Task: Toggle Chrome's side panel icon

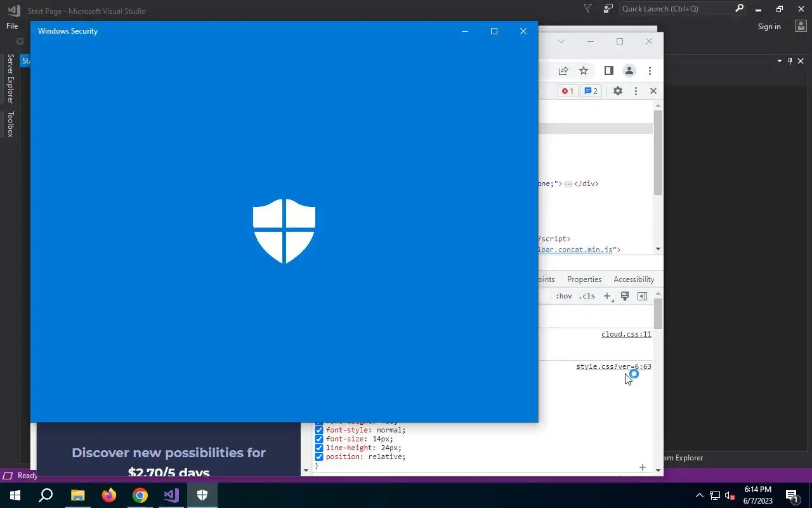Action: 608,70
